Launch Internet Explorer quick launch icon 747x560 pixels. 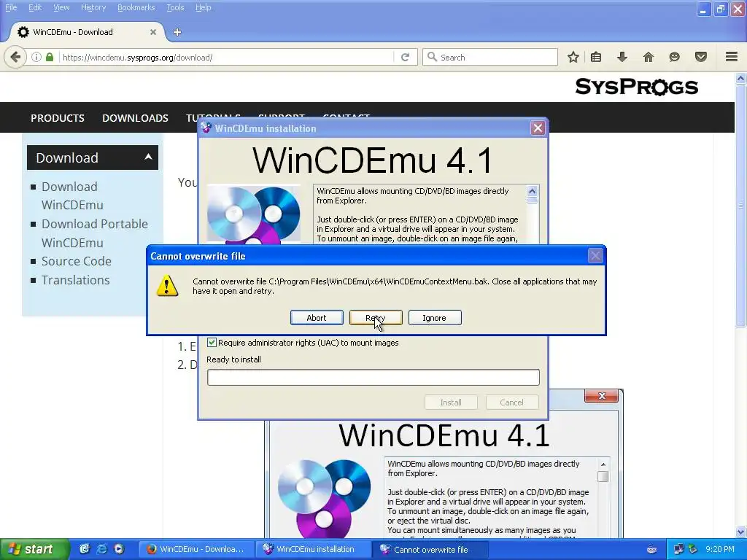point(101,549)
